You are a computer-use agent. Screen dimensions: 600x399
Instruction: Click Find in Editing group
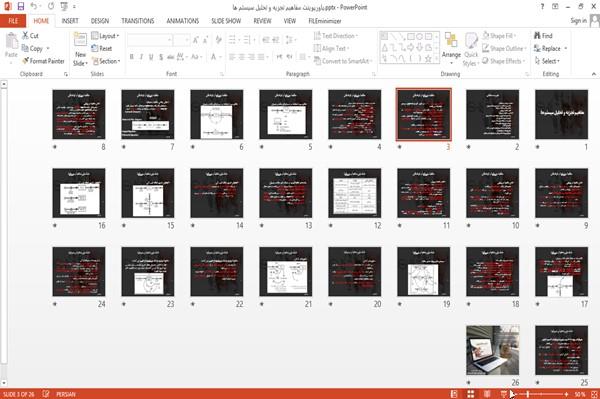click(543, 36)
